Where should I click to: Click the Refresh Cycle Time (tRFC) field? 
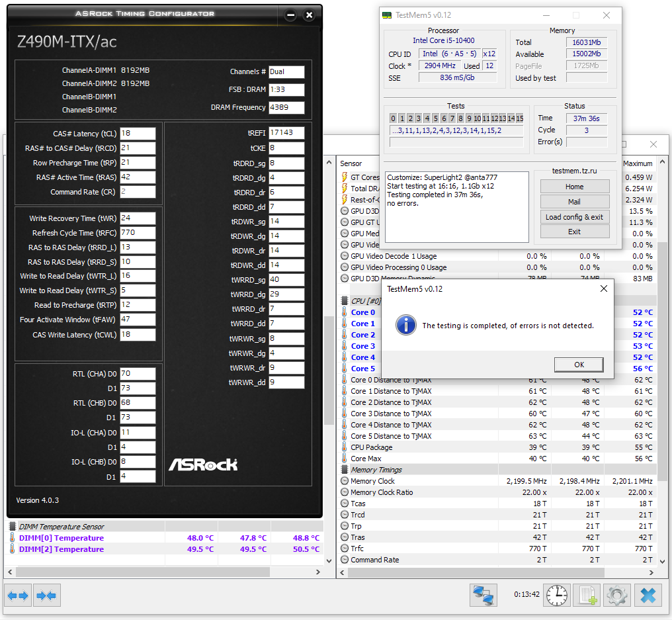coord(138,233)
